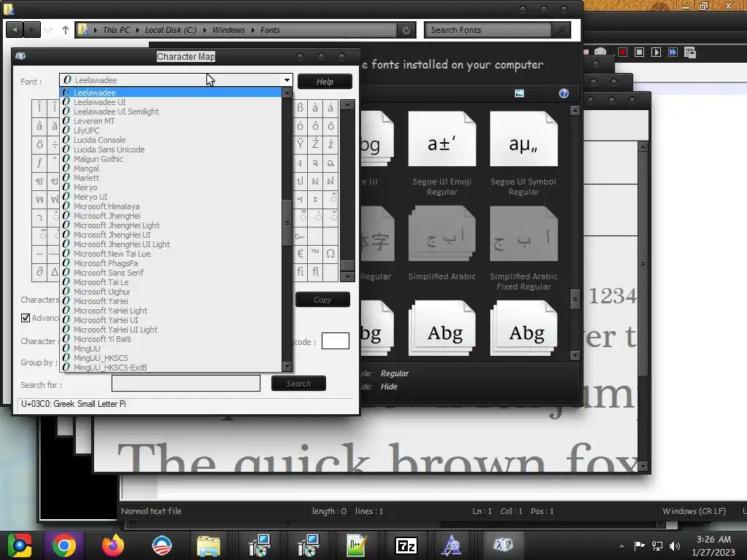Click the Unicode code input box

pos(336,341)
